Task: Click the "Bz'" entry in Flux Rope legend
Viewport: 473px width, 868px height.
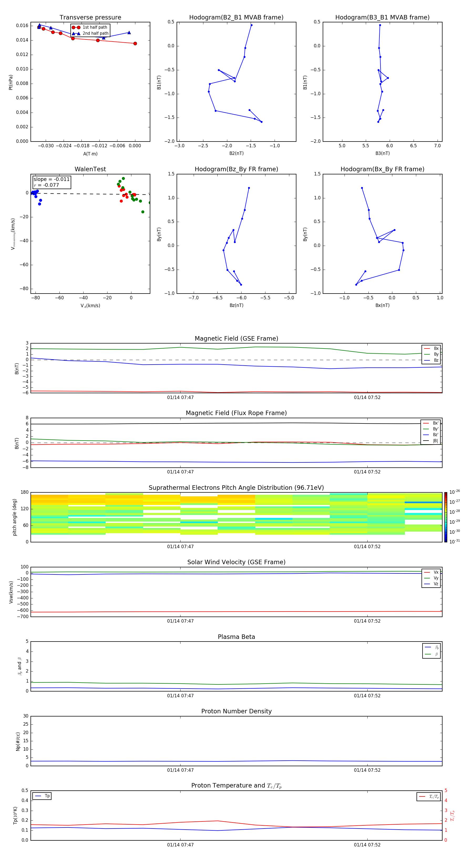Action: point(431,435)
